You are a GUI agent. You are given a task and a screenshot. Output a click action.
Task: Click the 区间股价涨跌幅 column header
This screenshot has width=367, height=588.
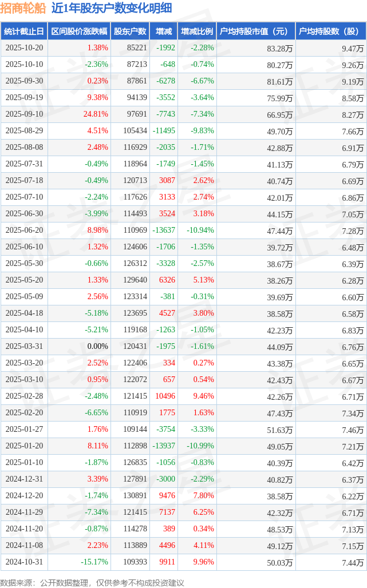coord(78,31)
